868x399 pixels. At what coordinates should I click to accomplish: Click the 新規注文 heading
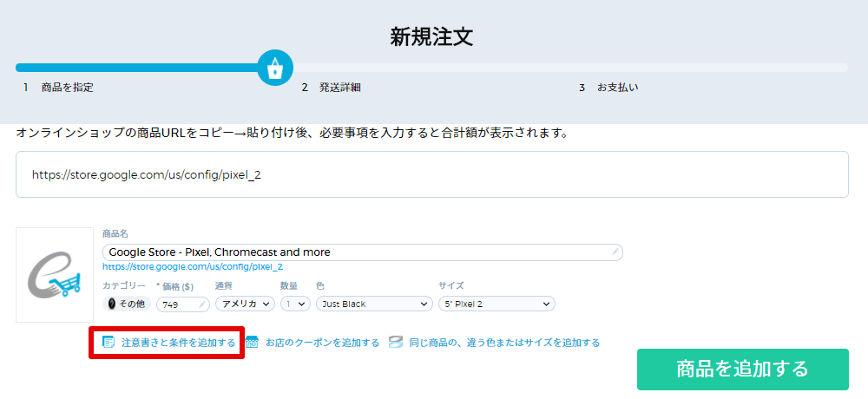click(x=431, y=36)
